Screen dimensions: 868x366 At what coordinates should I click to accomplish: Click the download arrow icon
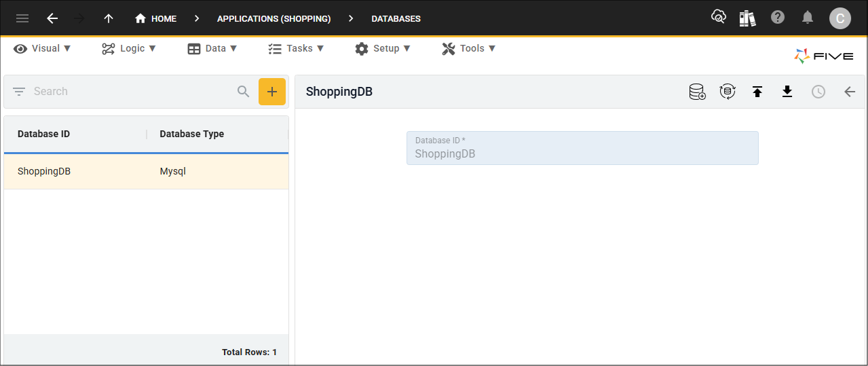click(787, 92)
